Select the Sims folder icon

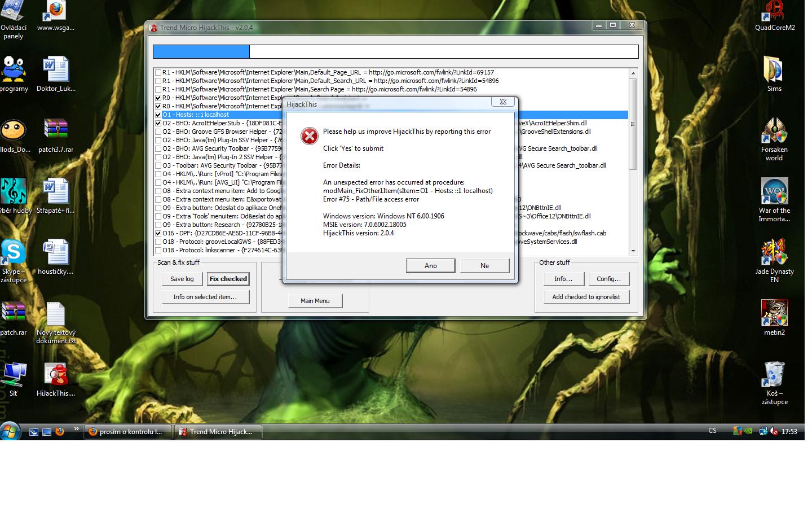tap(774, 75)
